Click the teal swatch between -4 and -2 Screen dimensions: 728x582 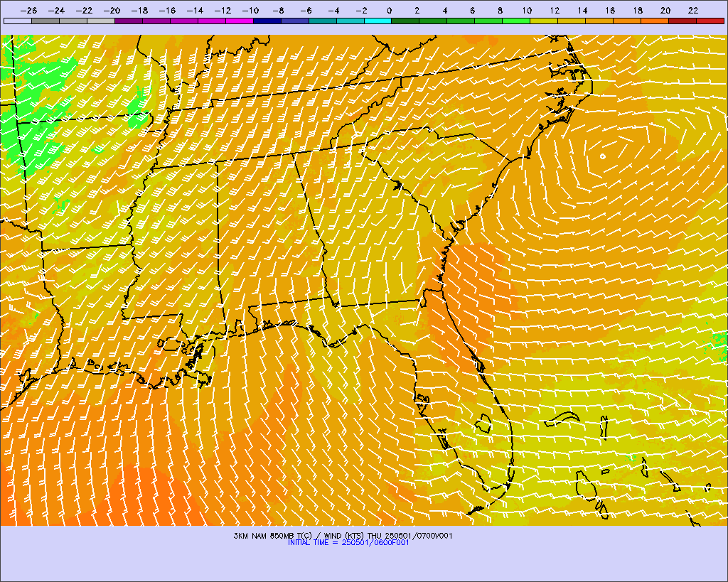(x=350, y=21)
